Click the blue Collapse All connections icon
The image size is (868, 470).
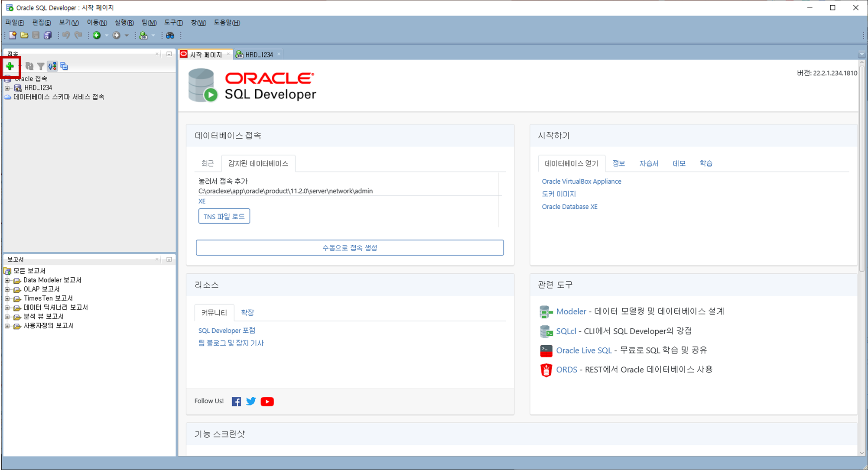pos(64,66)
